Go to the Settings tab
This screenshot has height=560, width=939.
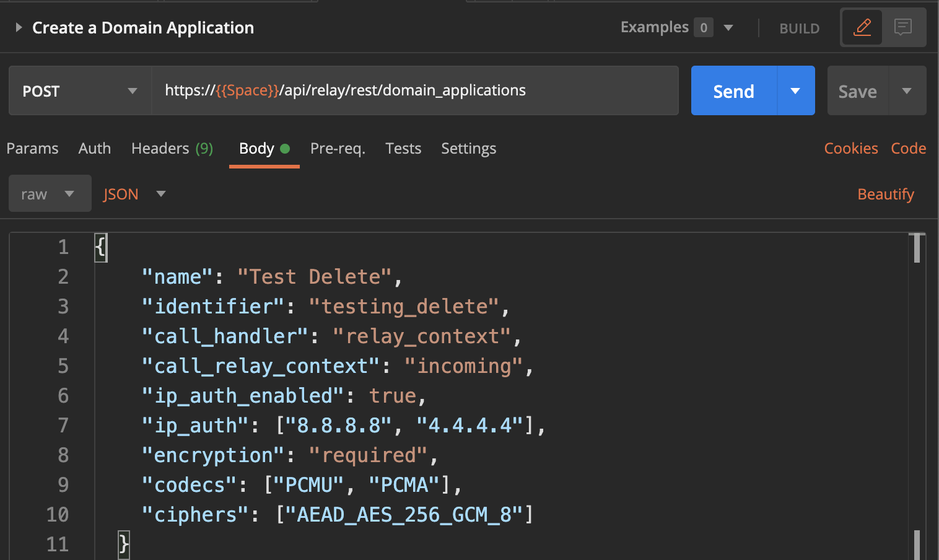point(468,149)
